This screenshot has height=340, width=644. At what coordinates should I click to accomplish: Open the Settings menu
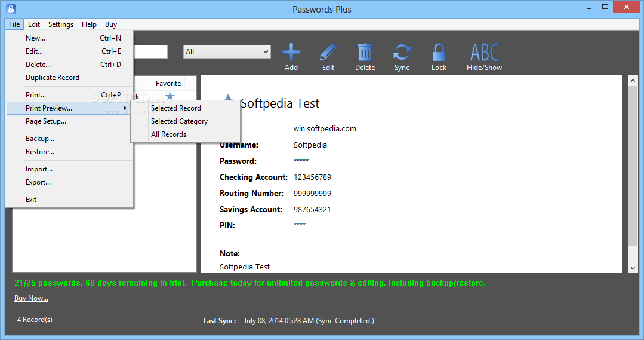(61, 24)
